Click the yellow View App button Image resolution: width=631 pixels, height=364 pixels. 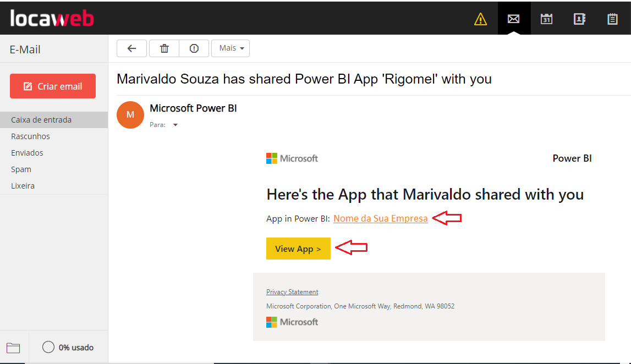298,249
